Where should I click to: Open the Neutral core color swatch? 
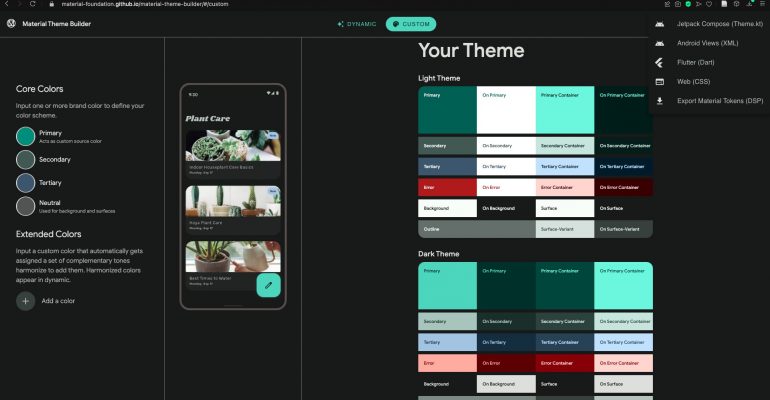pos(26,206)
